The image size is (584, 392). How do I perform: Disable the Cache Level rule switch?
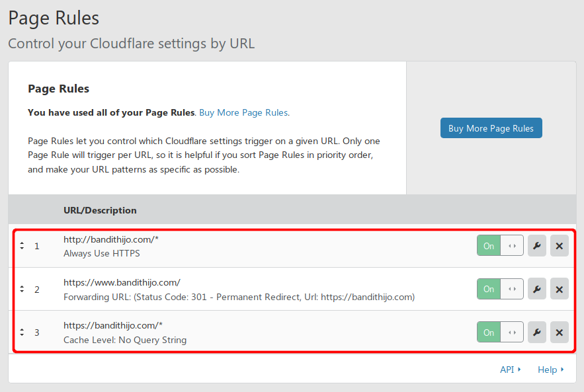pos(500,332)
